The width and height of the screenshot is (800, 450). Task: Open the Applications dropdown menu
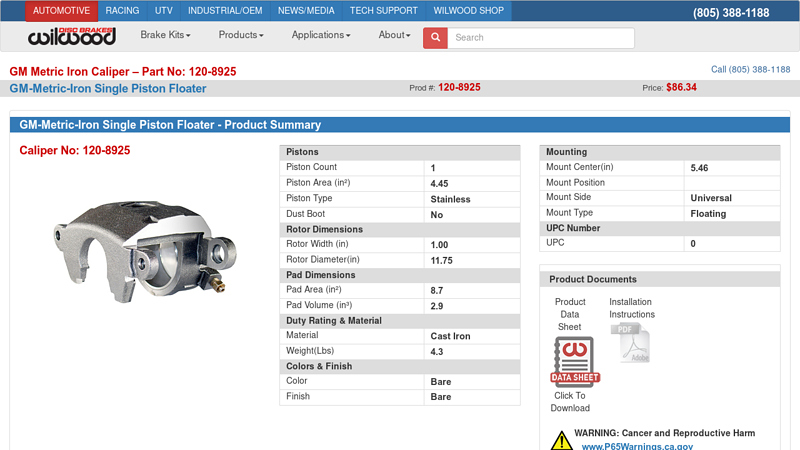point(321,35)
